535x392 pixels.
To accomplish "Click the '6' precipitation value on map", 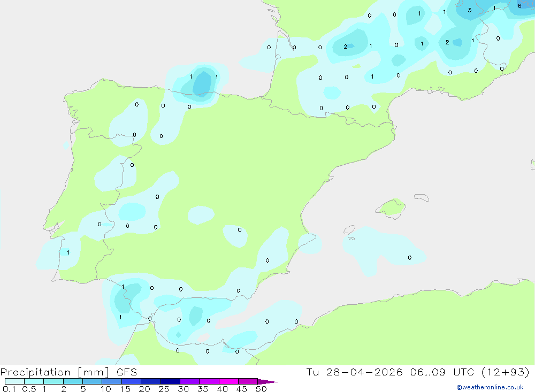I will click(519, 6).
